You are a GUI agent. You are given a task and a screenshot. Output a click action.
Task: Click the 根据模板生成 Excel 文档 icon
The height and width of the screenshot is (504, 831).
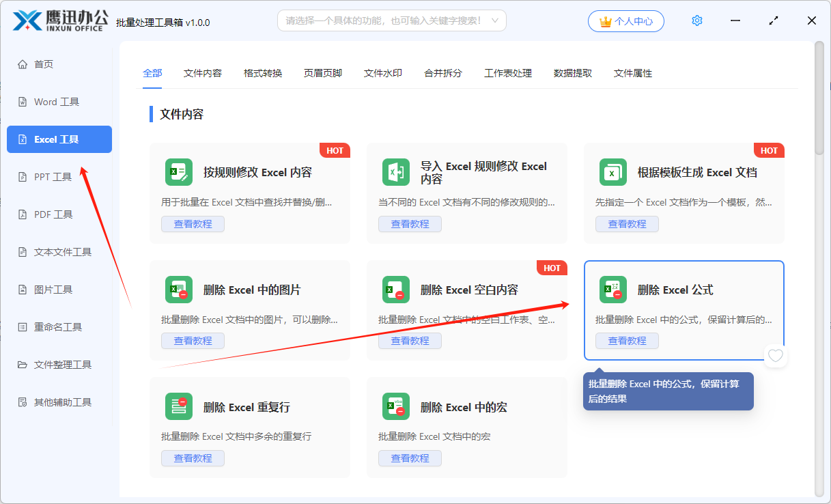pos(612,172)
